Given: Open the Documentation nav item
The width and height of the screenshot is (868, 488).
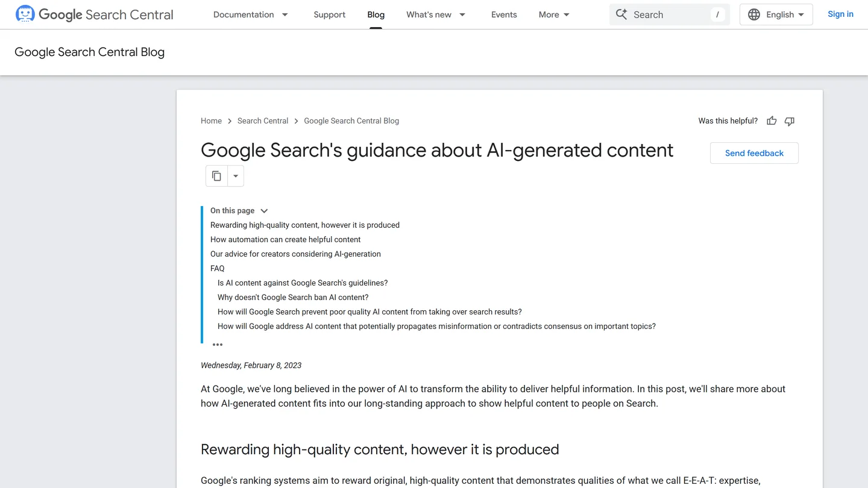Looking at the screenshot, I should 244,14.
